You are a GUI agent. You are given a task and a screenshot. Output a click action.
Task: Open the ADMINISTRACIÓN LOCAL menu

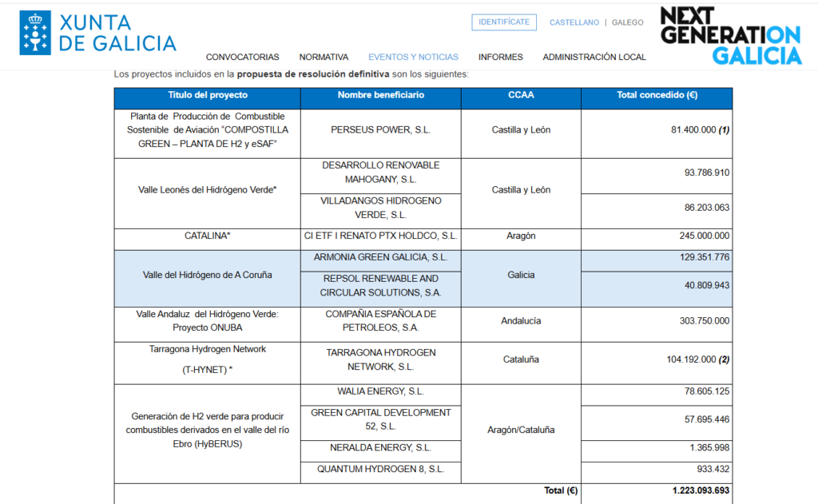pyautogui.click(x=594, y=57)
